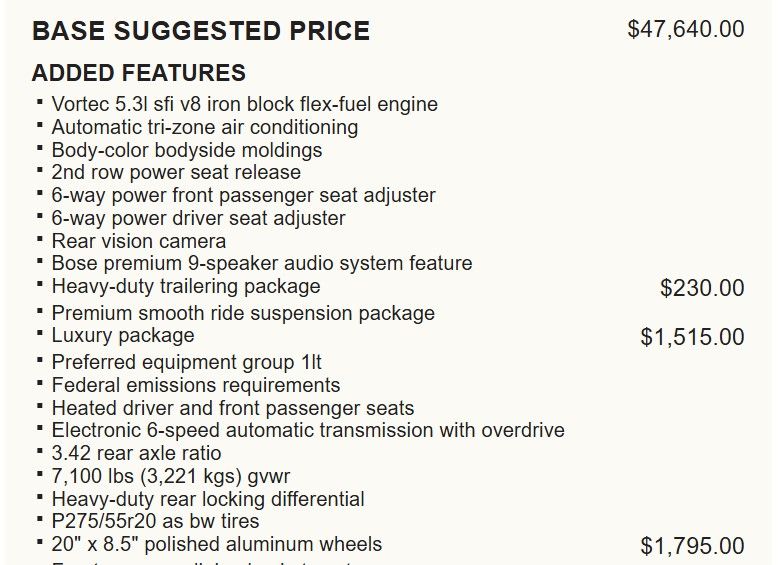This screenshot has width=784, height=565.
Task: Select the Body-color bodyside moldings entry
Action: tap(186, 150)
